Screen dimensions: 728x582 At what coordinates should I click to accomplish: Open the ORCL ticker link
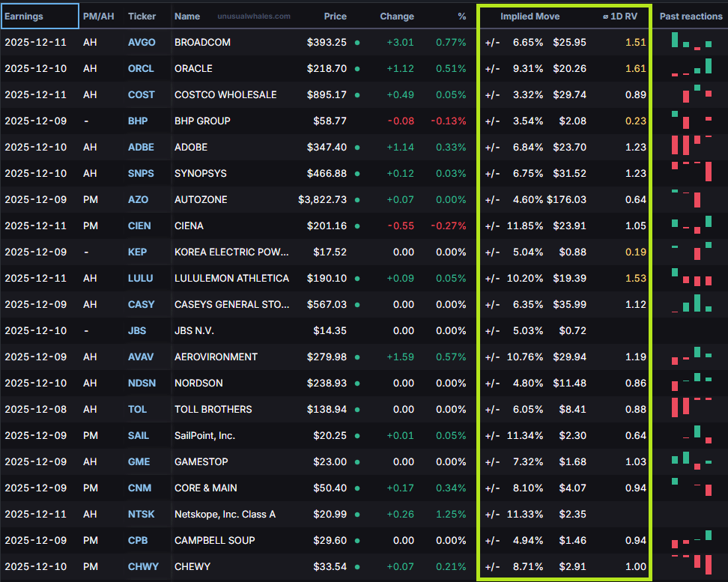tap(141, 68)
